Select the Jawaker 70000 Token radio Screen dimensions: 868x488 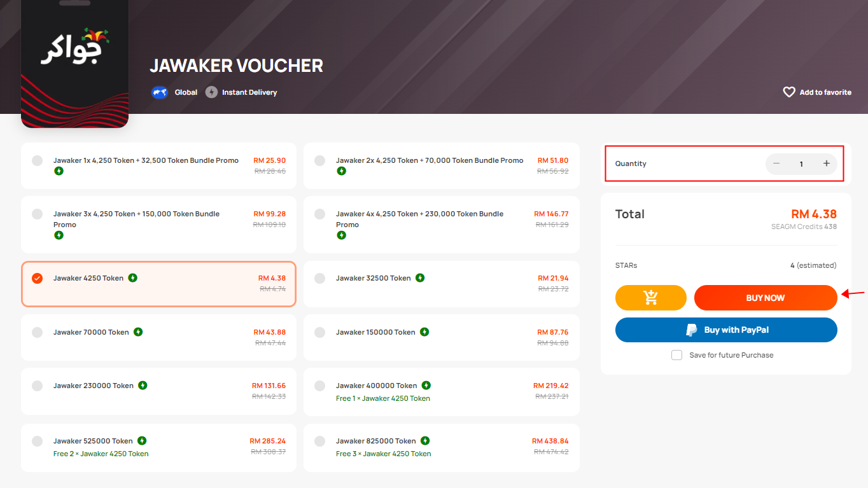pos(38,332)
